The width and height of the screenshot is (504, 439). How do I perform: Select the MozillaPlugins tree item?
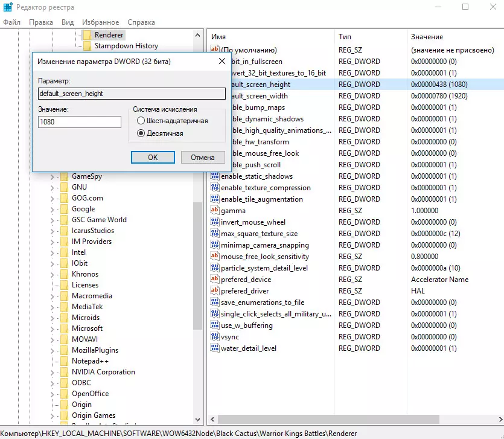(x=95, y=350)
